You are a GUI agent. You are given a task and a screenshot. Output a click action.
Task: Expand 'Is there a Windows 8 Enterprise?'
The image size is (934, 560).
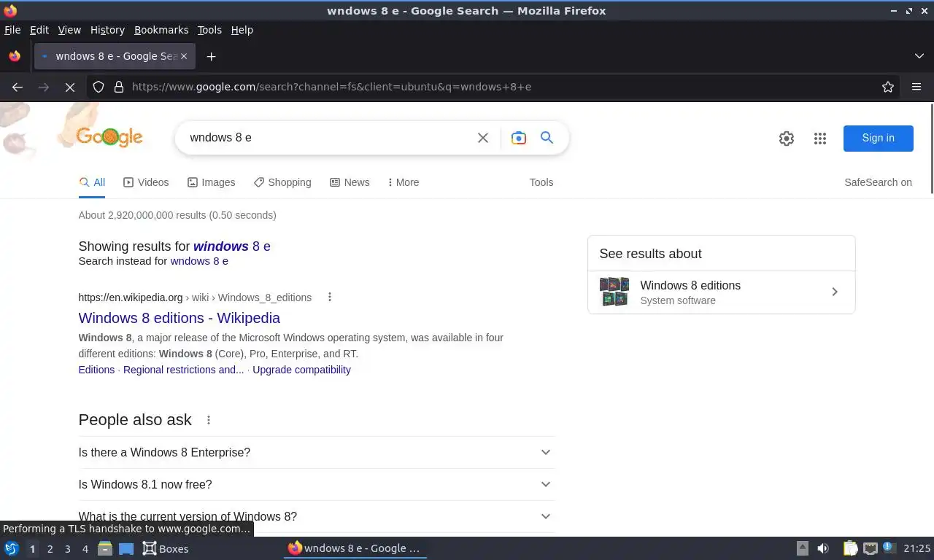317,452
